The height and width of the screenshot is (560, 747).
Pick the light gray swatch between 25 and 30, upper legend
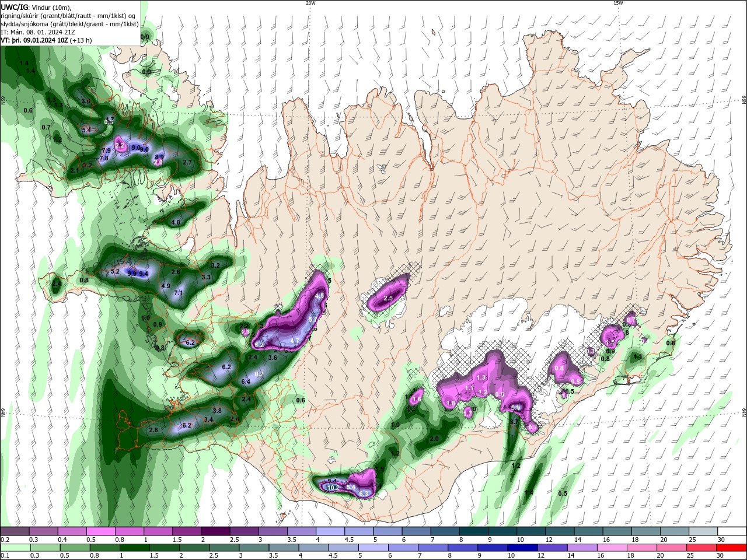point(702,531)
